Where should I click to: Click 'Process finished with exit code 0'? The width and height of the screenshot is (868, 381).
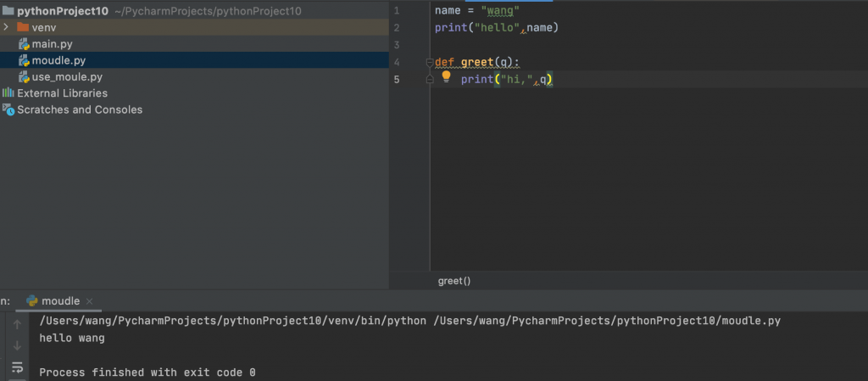147,373
